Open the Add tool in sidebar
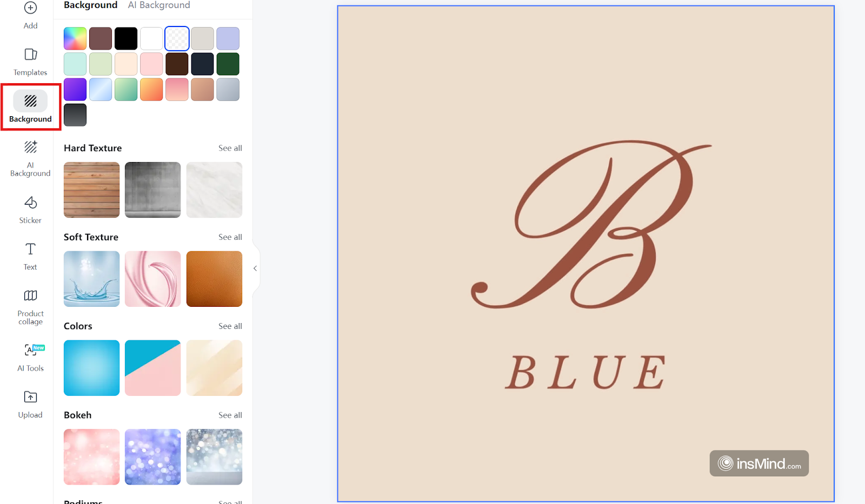The width and height of the screenshot is (865, 504). (30, 16)
